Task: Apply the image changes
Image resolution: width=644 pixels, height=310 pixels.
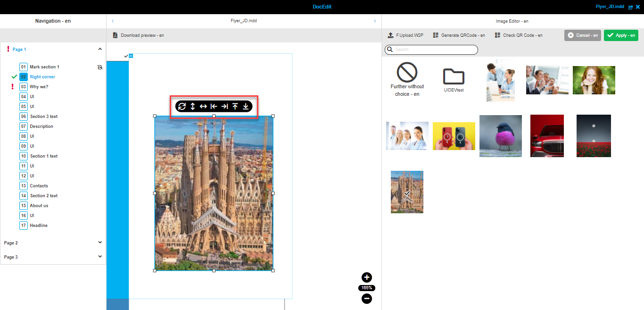Action: [621, 35]
